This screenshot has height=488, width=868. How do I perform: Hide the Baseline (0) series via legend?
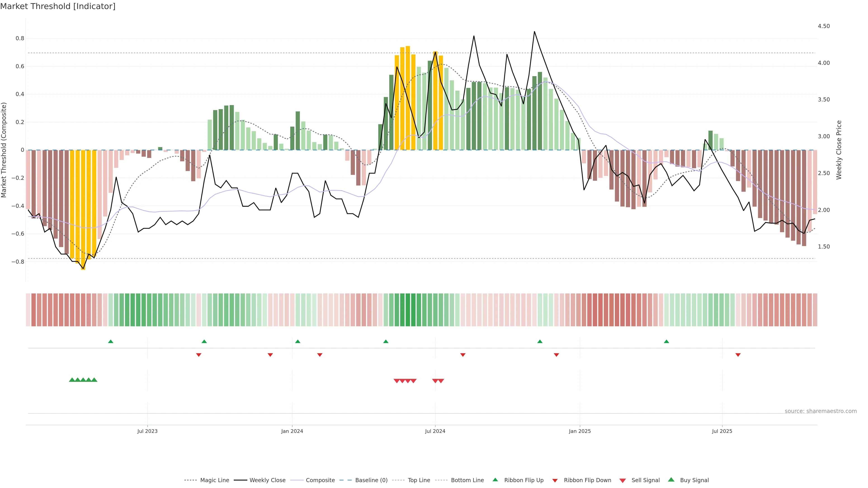[371, 480]
